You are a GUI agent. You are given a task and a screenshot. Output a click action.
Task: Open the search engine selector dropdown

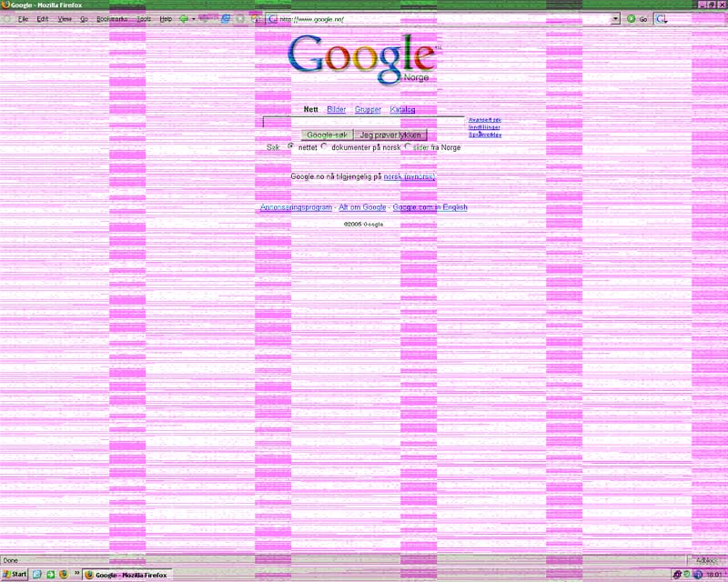[662, 19]
